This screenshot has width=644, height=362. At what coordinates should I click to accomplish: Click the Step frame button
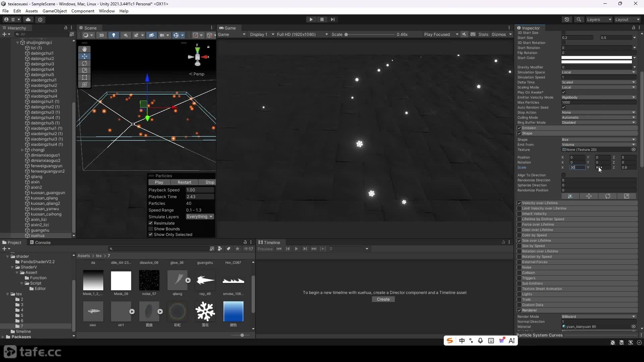[332, 19]
